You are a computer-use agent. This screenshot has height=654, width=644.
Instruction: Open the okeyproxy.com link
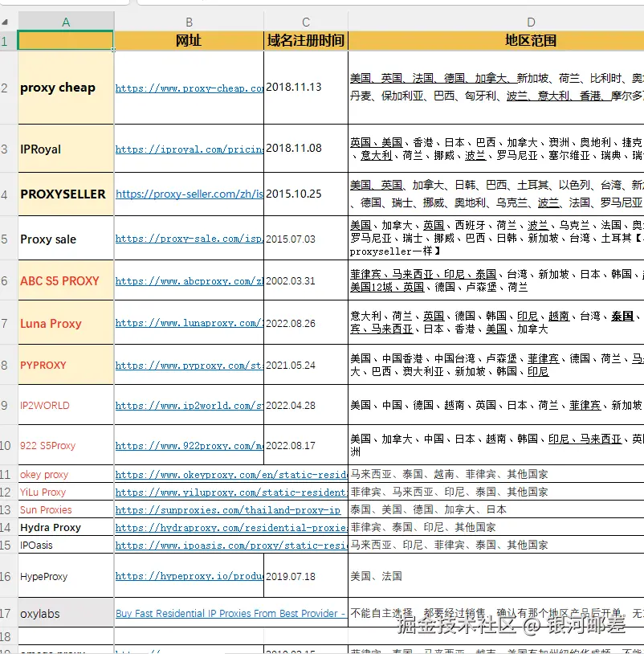(231, 475)
